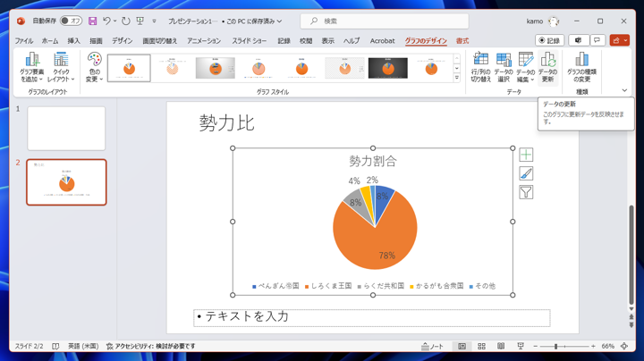Click データの更新 icon
The height and width of the screenshot is (361, 644).
click(x=548, y=67)
